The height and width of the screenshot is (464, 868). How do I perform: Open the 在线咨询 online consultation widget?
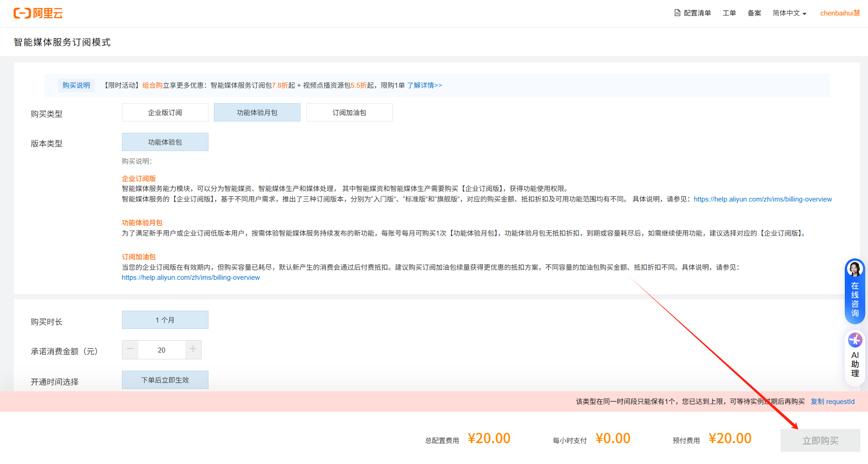(x=854, y=291)
